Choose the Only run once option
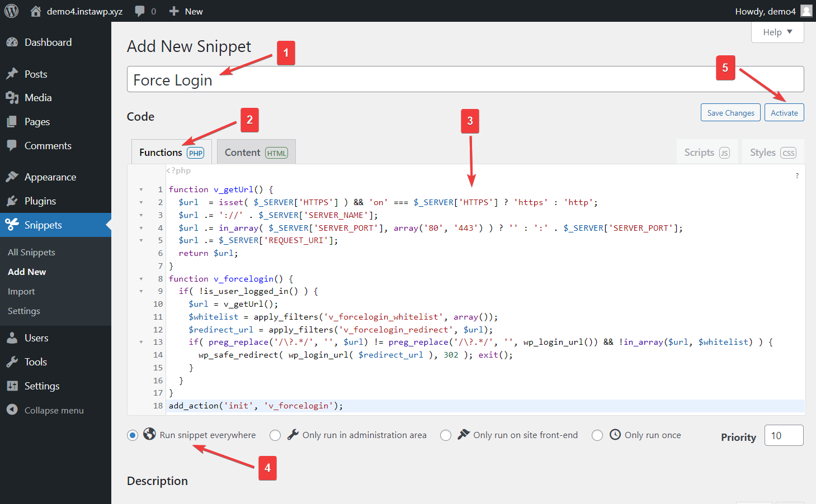 click(x=597, y=435)
